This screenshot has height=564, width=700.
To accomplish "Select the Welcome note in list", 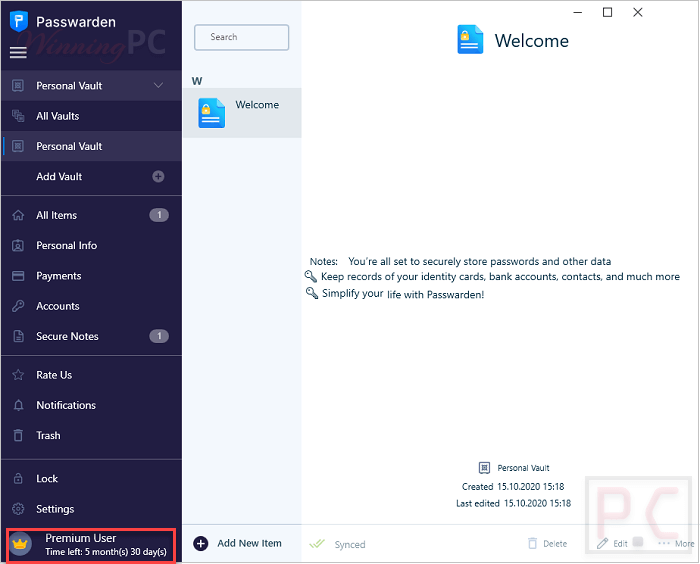I will [242, 113].
